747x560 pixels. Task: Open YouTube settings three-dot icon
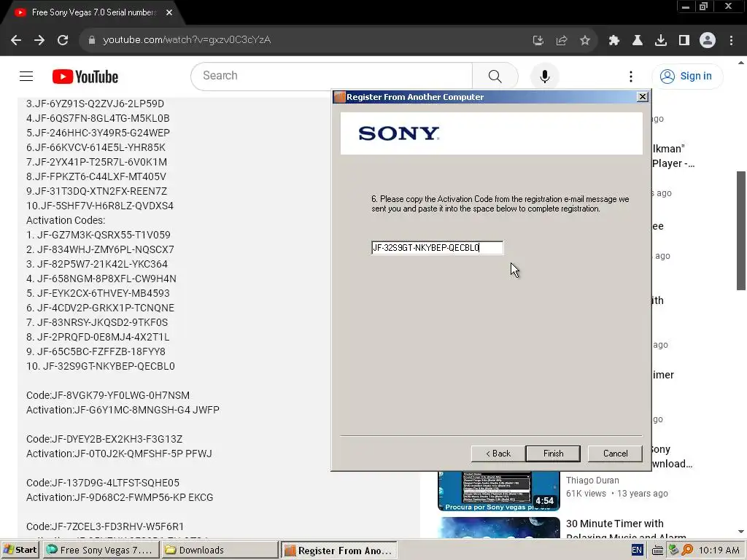tap(631, 76)
